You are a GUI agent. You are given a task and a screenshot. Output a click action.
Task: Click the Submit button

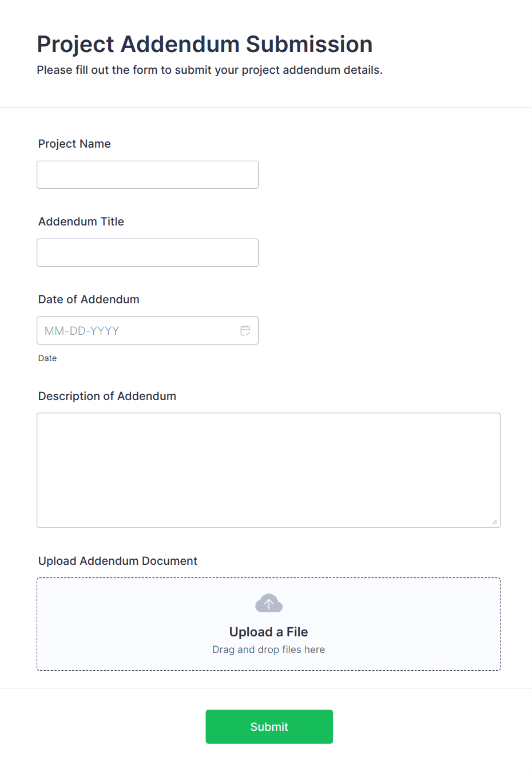pos(269,726)
